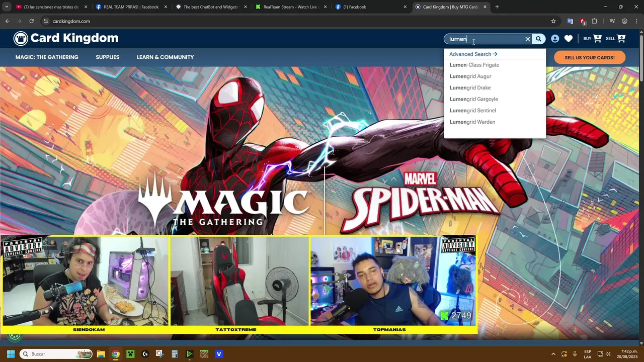Open the Snipping Tool taskbar icon
Screen dimensions: 644x362
coord(159,354)
